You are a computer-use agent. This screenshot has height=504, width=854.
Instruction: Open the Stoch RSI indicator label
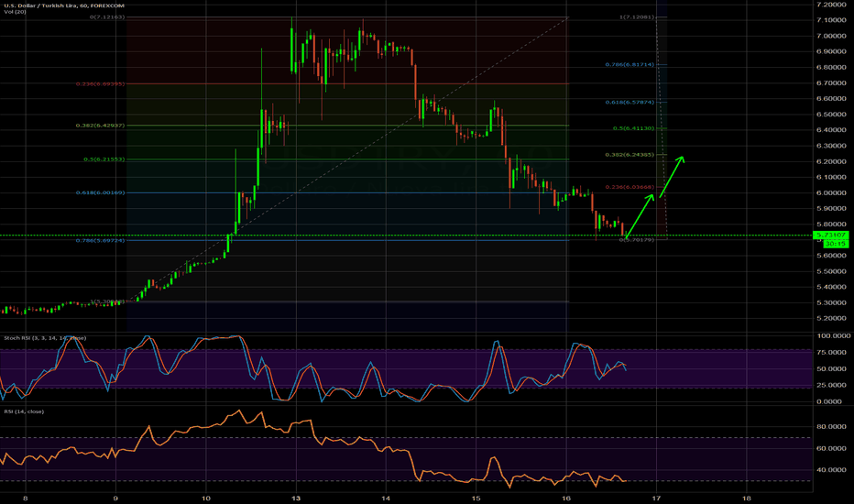pos(45,338)
